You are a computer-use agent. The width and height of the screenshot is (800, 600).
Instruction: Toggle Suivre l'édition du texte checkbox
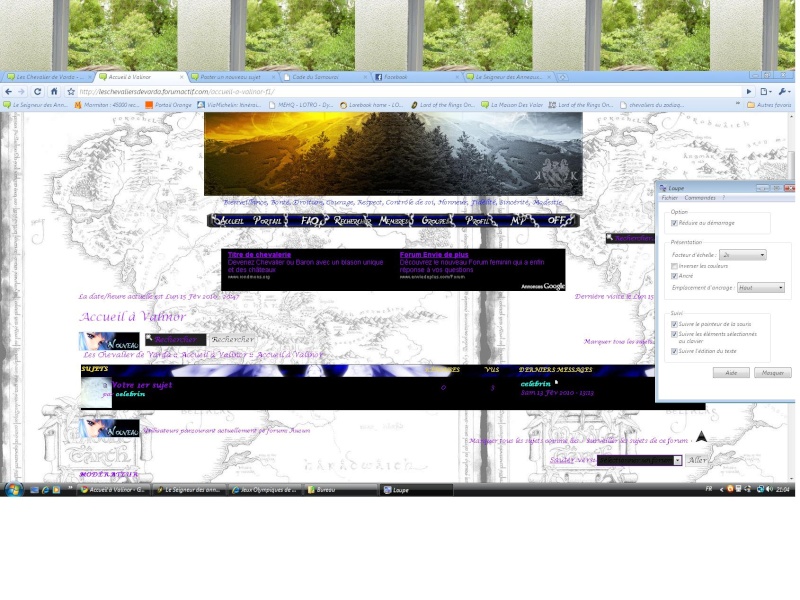pyautogui.click(x=674, y=351)
